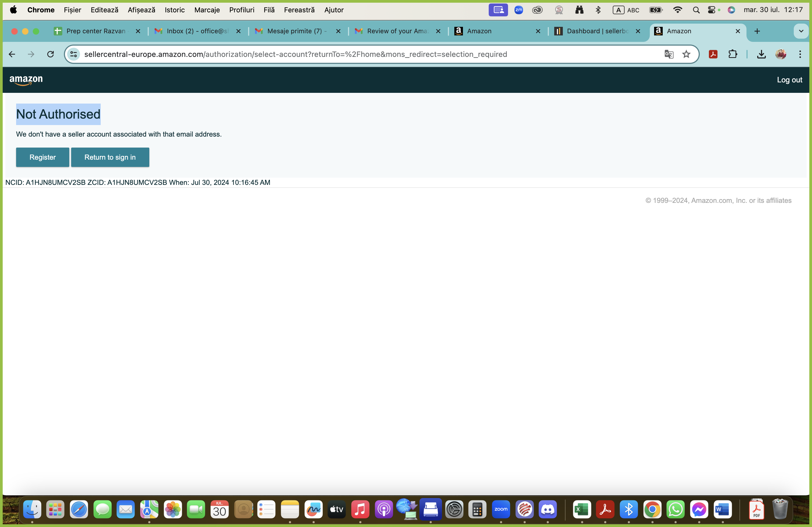Open Chrome three-dot menu
The width and height of the screenshot is (812, 527).
tap(800, 54)
